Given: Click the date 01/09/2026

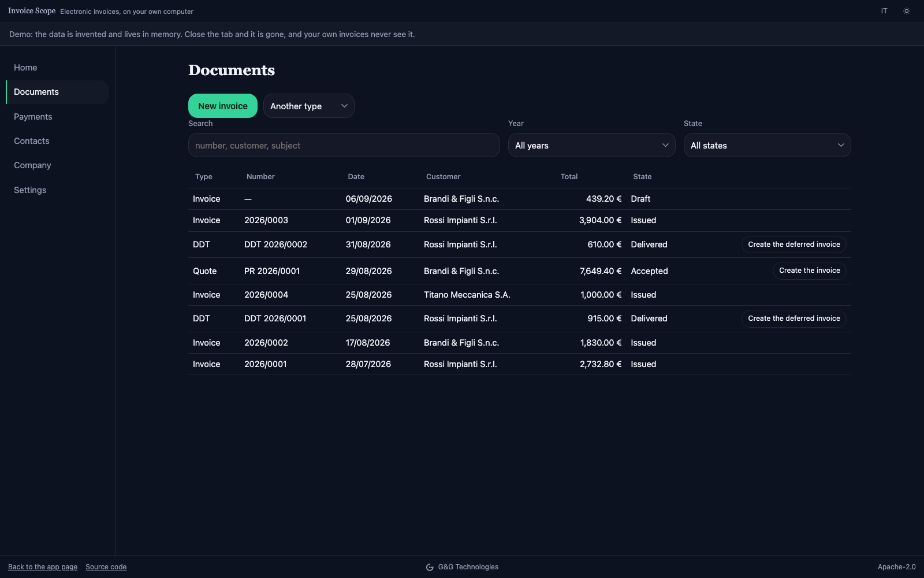Looking at the screenshot, I should tap(368, 220).
